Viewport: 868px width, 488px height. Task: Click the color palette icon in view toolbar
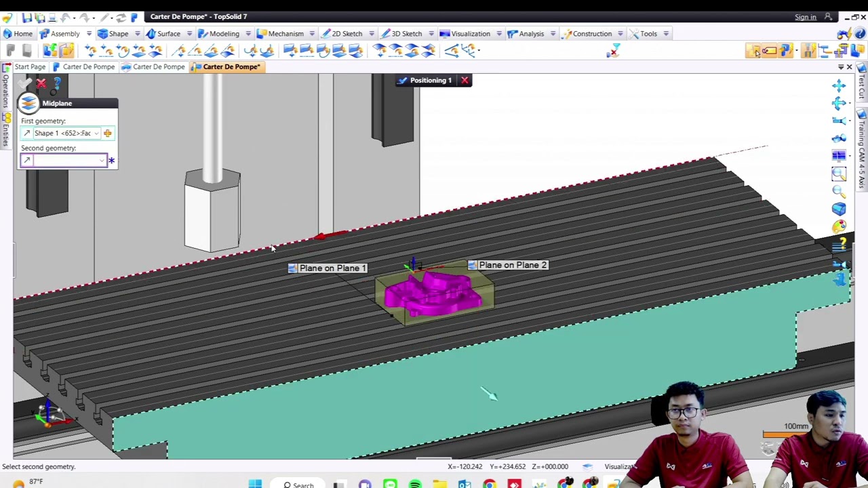coord(839,226)
